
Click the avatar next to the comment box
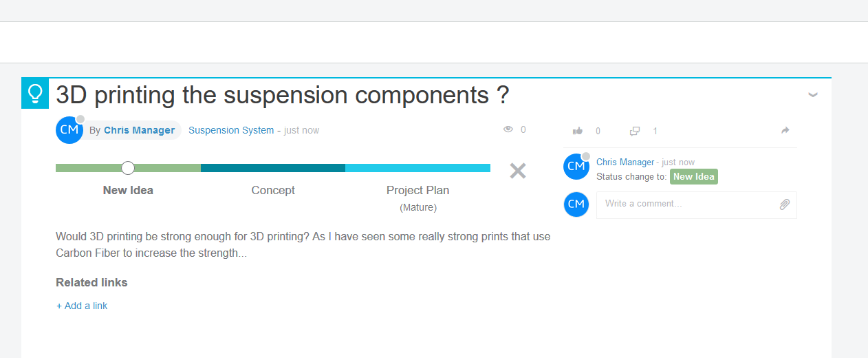(x=576, y=204)
